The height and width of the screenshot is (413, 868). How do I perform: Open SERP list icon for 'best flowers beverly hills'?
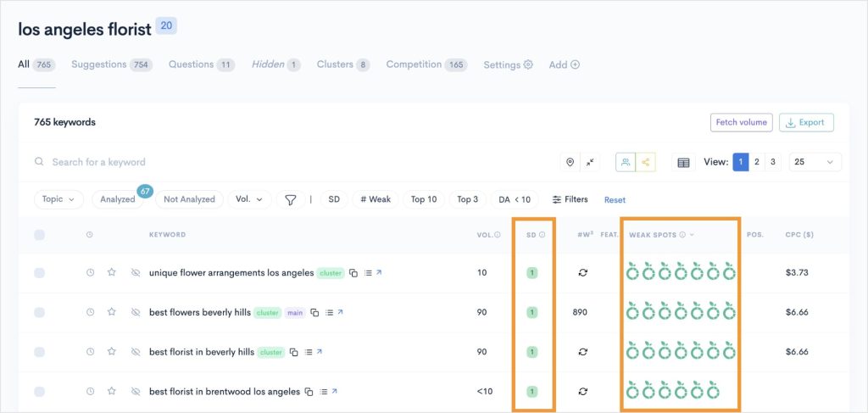[327, 313]
